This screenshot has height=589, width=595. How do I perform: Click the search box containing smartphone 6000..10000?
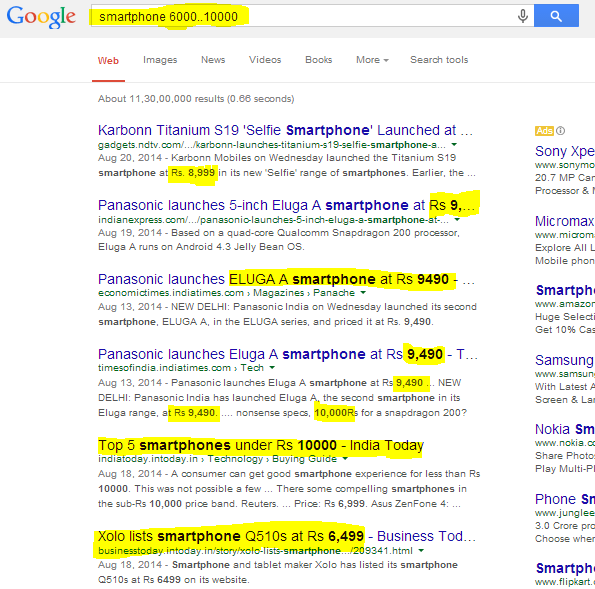(x=312, y=16)
